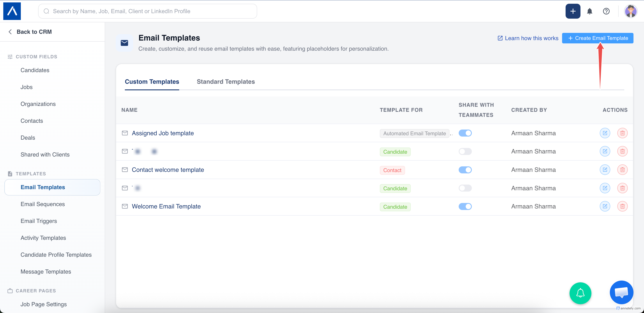The width and height of the screenshot is (644, 313).
Task: Click the red Contact tag
Action: (392, 170)
